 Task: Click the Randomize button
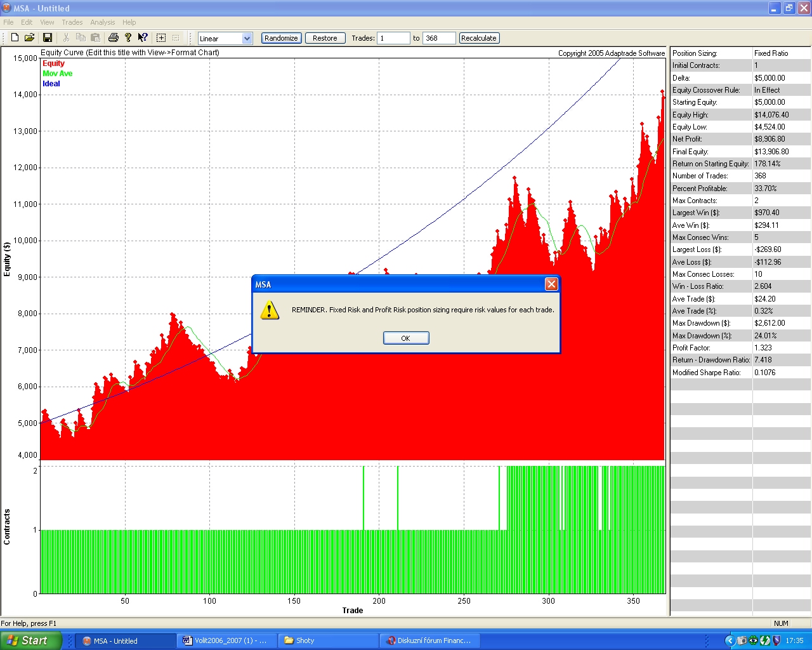[x=281, y=38]
